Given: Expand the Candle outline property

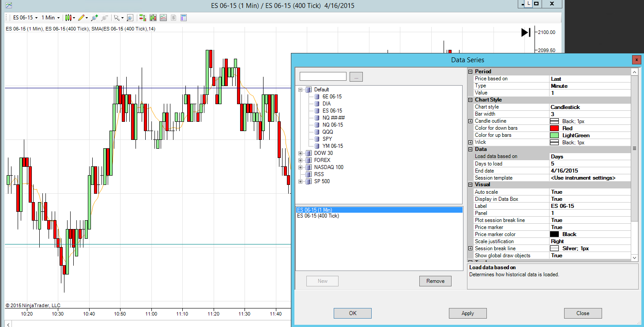Looking at the screenshot, I should coord(471,121).
